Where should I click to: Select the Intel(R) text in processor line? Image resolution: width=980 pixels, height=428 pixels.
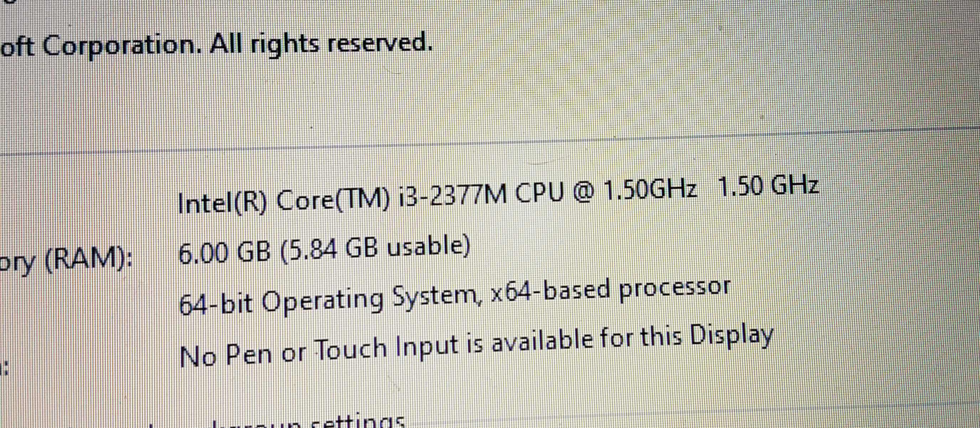(222, 204)
